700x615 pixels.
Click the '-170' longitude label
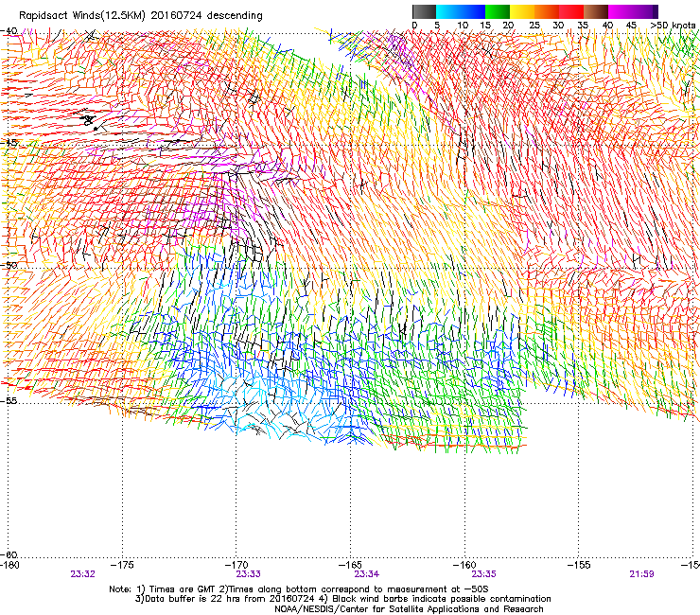point(236,565)
